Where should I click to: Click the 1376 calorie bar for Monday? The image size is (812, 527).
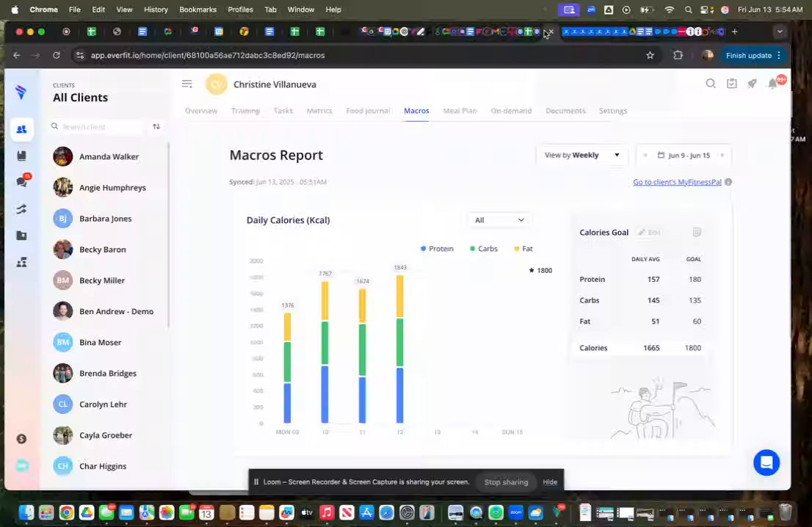(287, 368)
